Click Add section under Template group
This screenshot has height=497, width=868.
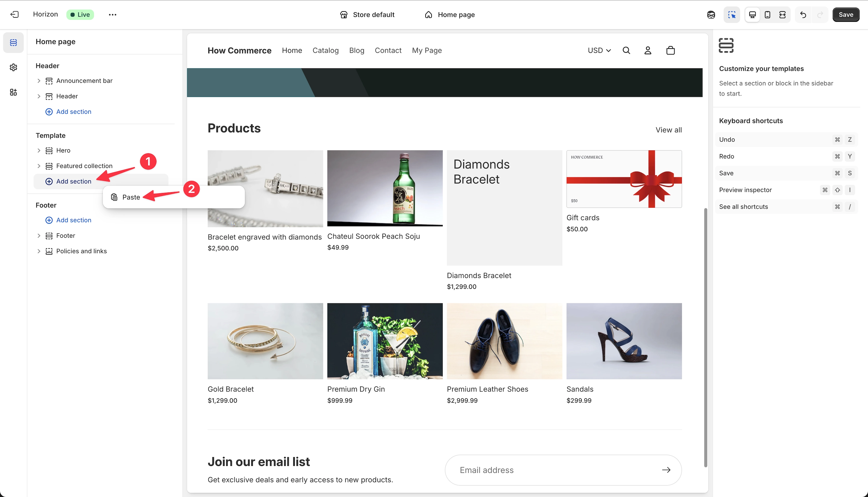click(x=68, y=181)
